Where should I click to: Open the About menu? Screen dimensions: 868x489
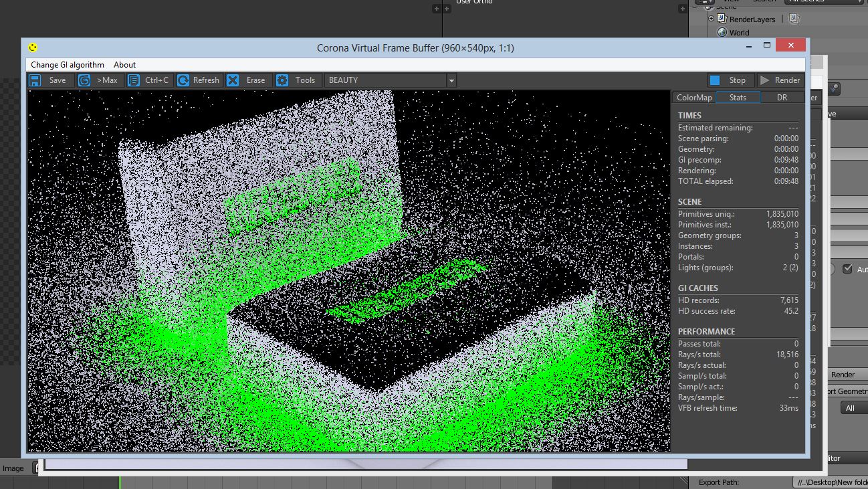(x=124, y=65)
